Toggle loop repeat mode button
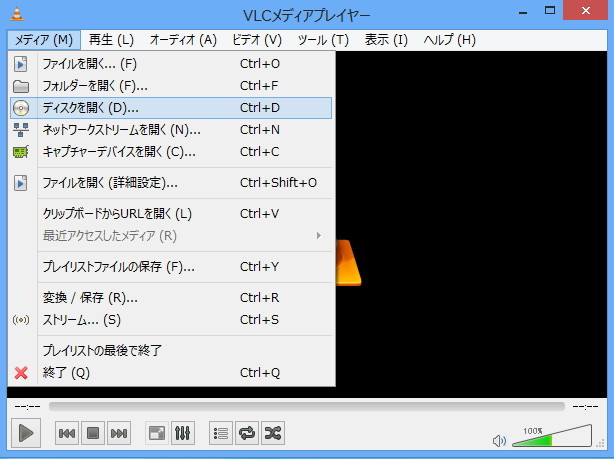The height and width of the screenshot is (459, 614). [x=247, y=433]
